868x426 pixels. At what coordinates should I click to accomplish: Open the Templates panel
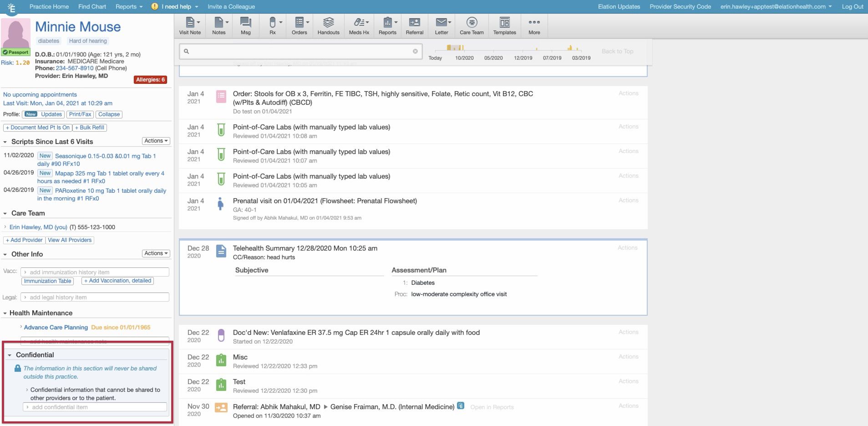(504, 26)
